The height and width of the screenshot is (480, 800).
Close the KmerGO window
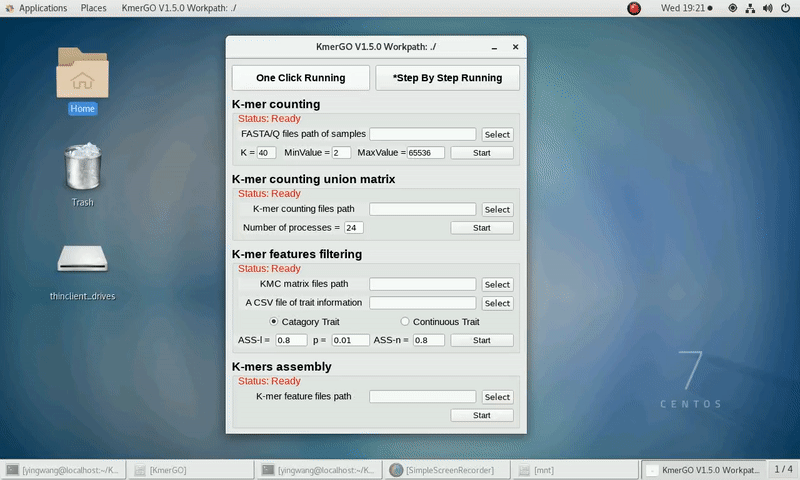(515, 47)
